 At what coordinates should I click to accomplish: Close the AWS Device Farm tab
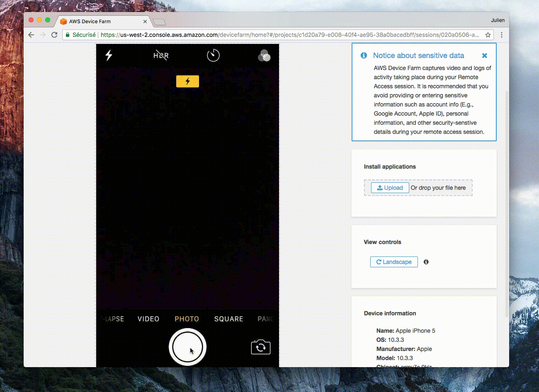coord(145,22)
